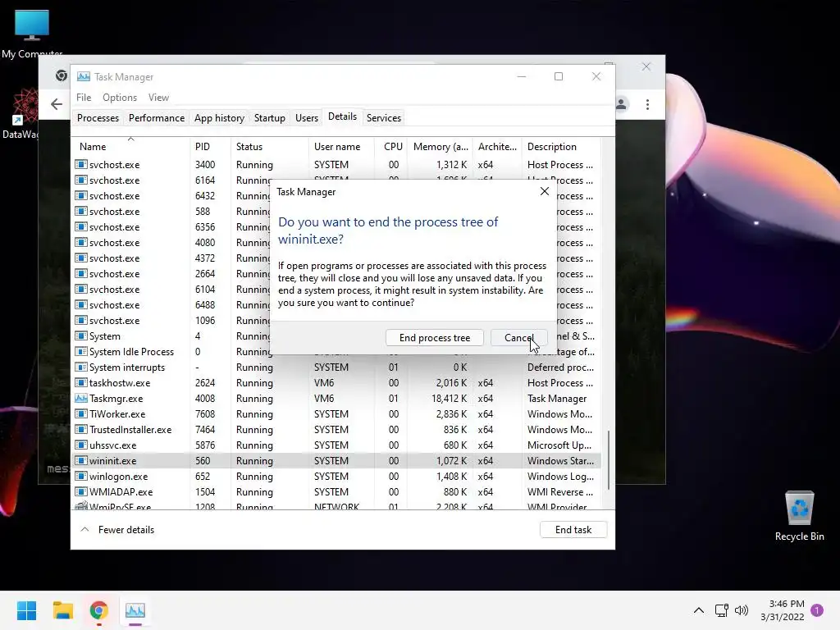Screen dimensions: 840x630
Task: Open Chrome's three-dot menu
Action: coord(647,104)
